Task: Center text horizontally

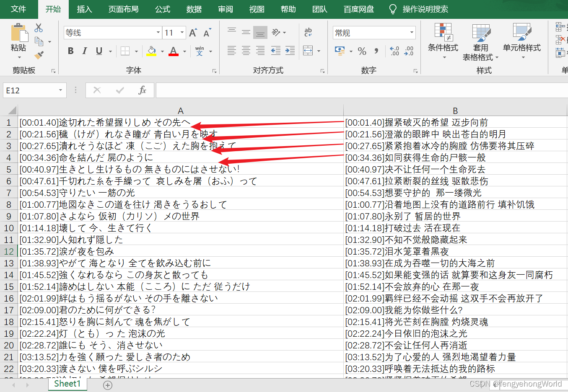Action: [x=246, y=51]
